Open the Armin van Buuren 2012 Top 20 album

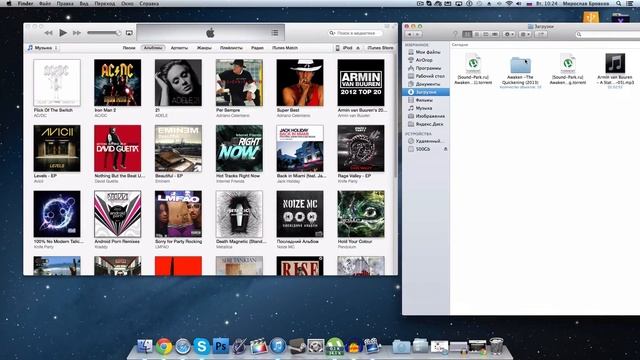(x=361, y=82)
